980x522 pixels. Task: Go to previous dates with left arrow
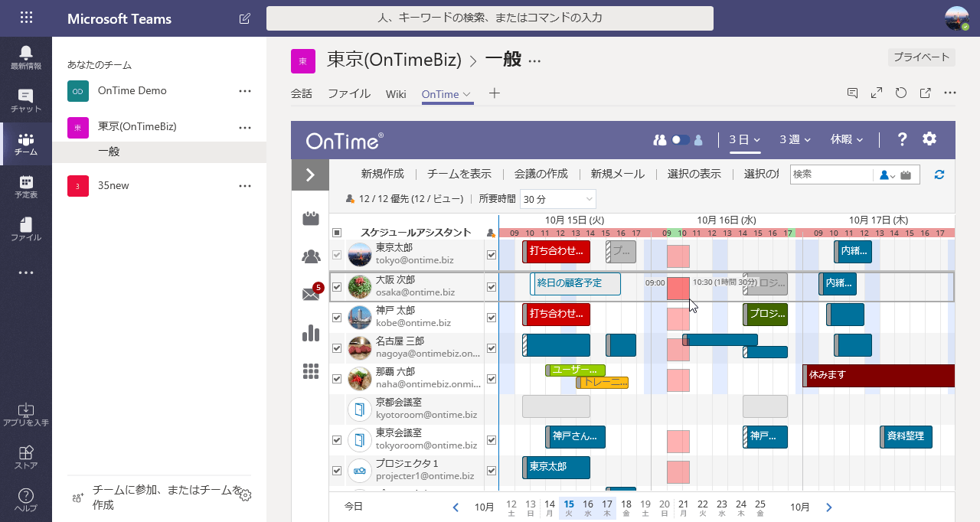456,507
